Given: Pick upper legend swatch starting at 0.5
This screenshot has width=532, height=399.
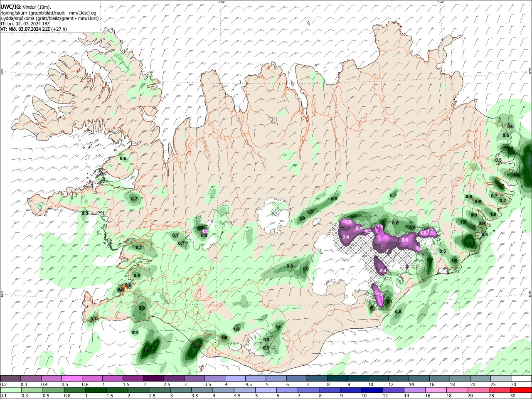Looking at the screenshot, I should coord(71,379).
